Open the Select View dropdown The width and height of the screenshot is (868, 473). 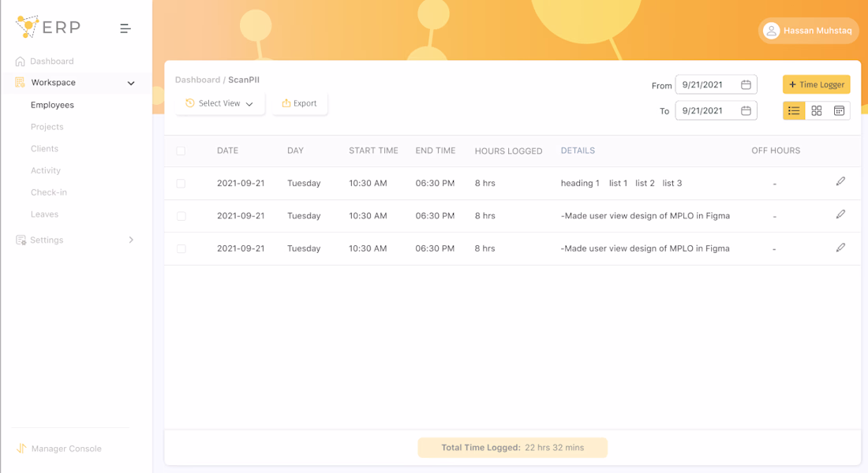coord(220,103)
